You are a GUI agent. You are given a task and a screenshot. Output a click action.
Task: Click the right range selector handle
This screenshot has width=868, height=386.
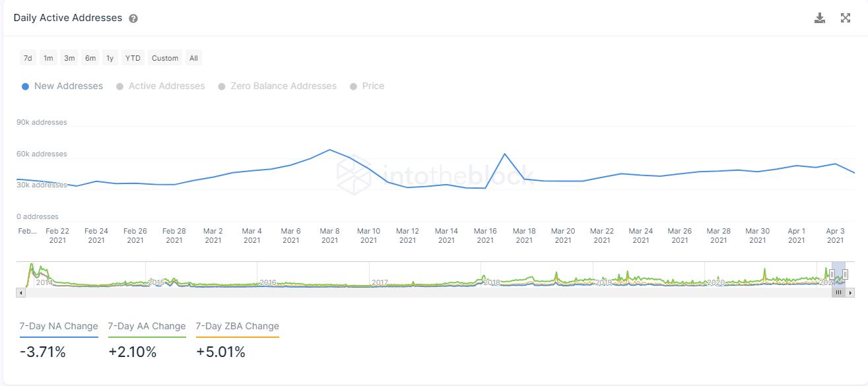[845, 274]
